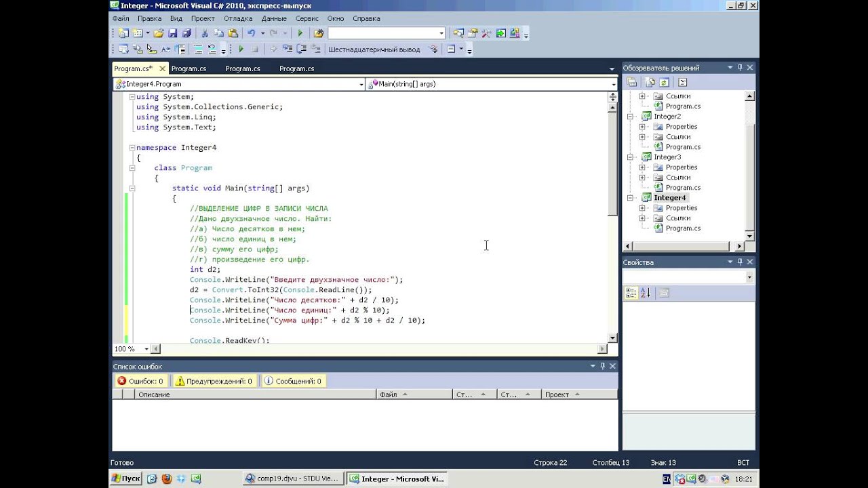Click the Step Into debug icon
The width and height of the screenshot is (868, 488).
[x=287, y=49]
